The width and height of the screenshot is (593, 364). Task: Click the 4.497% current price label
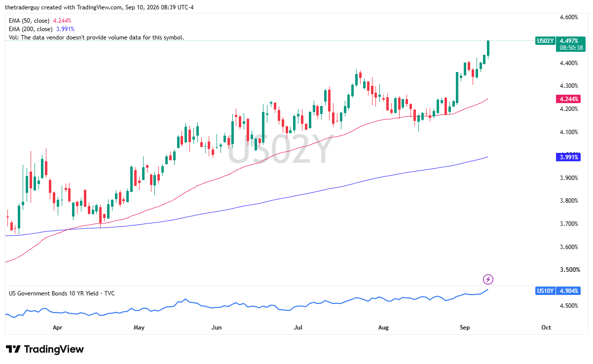coord(568,40)
